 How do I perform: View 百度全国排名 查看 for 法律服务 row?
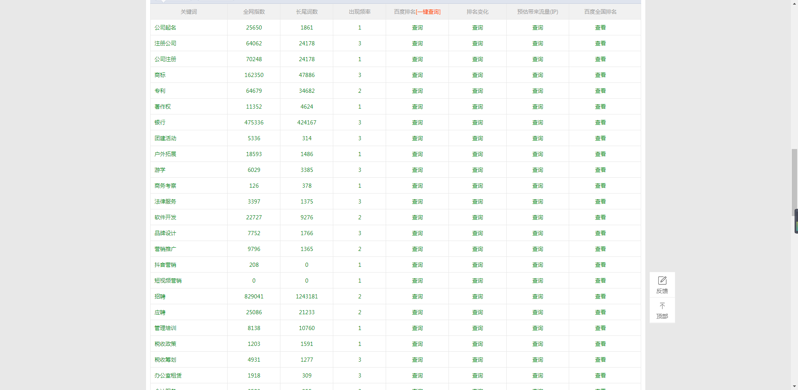tap(601, 201)
